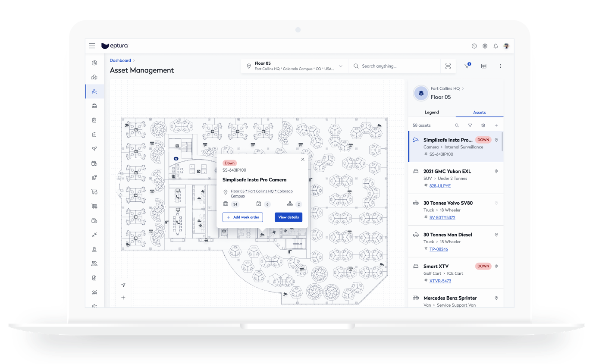Click View details button
The height and width of the screenshot is (364, 596).
click(289, 217)
